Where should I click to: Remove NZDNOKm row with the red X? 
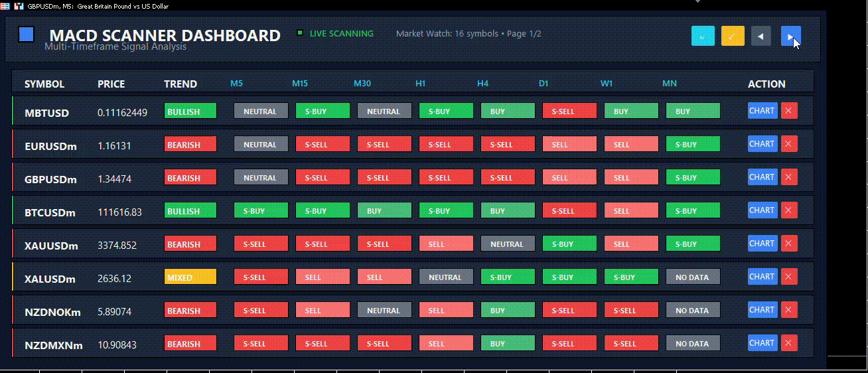789,310
